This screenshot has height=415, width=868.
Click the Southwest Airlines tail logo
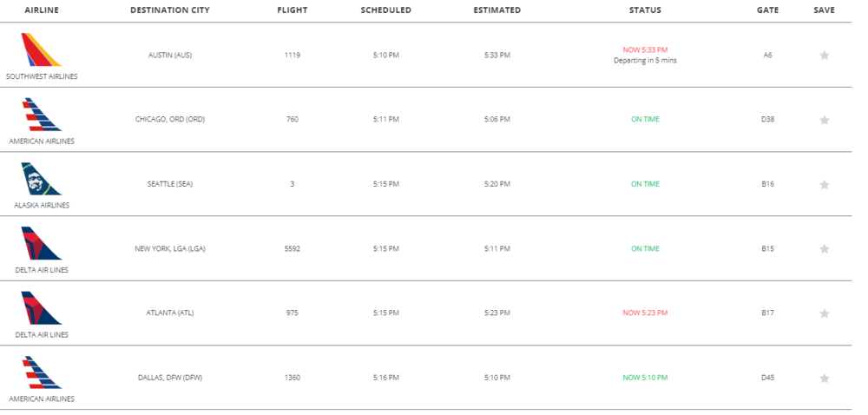pyautogui.click(x=42, y=50)
